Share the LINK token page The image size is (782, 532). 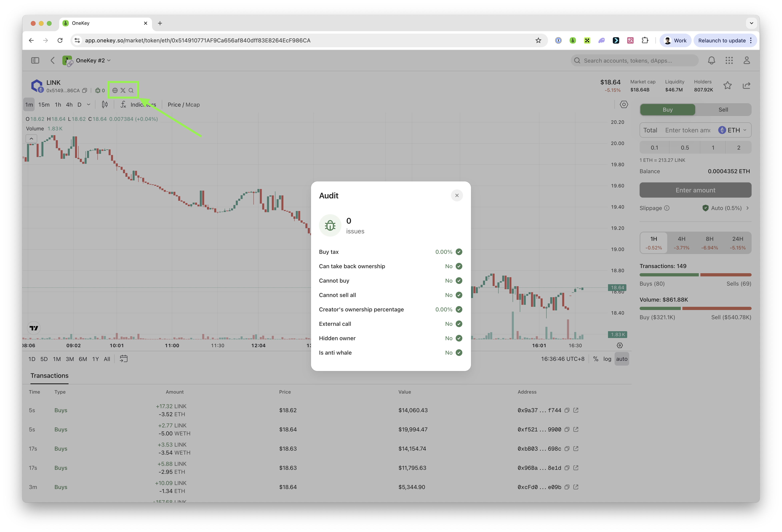pos(746,85)
